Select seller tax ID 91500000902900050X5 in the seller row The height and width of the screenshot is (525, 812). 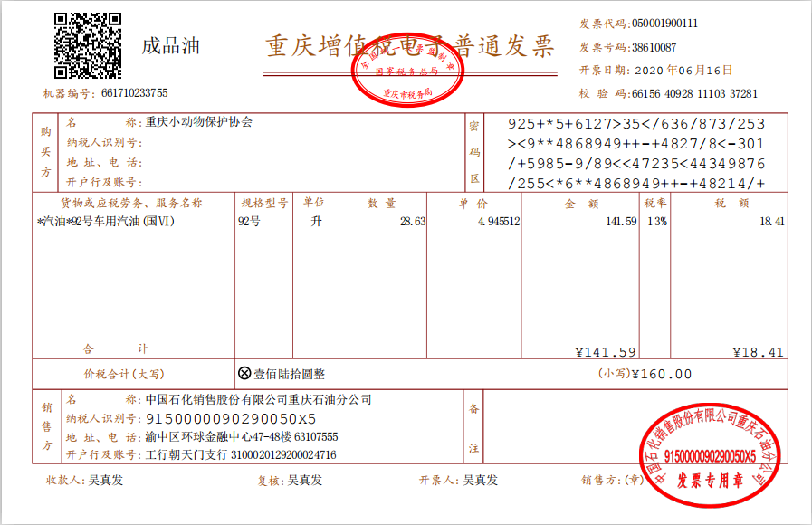pyautogui.click(x=231, y=418)
